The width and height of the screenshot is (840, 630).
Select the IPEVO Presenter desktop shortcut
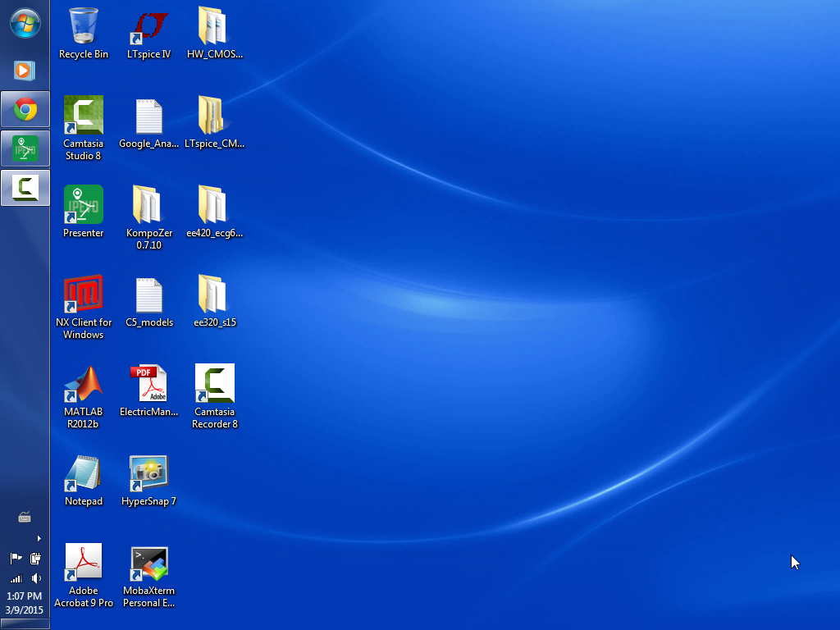point(84,205)
